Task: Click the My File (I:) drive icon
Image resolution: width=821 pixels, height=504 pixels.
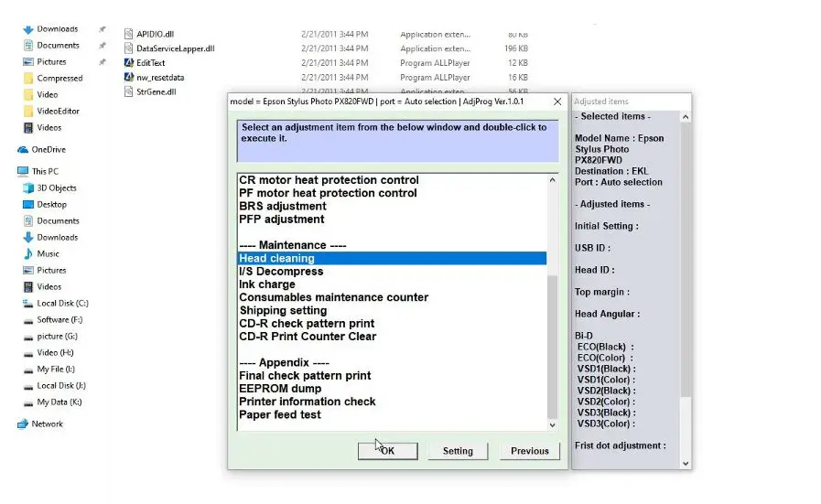Action: [28, 370]
